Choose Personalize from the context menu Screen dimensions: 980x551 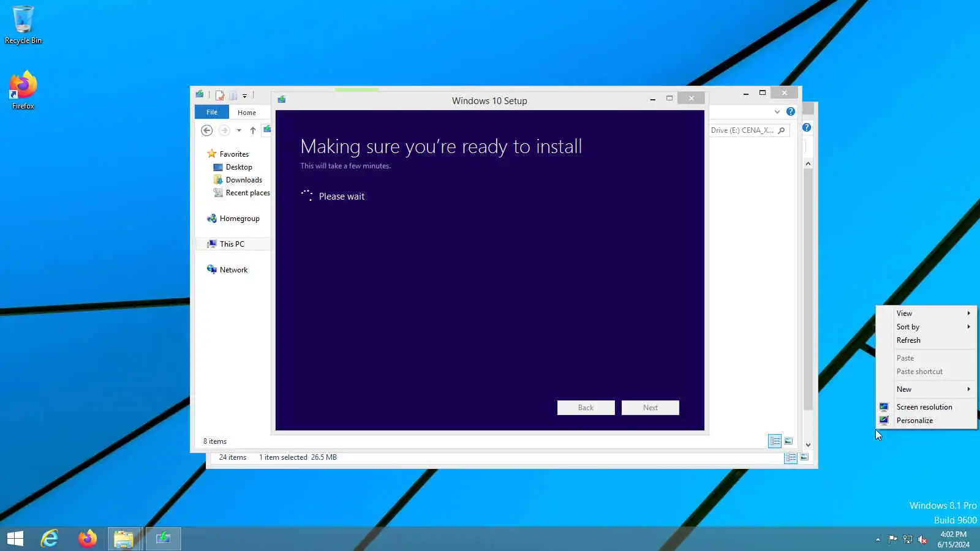click(x=926, y=420)
